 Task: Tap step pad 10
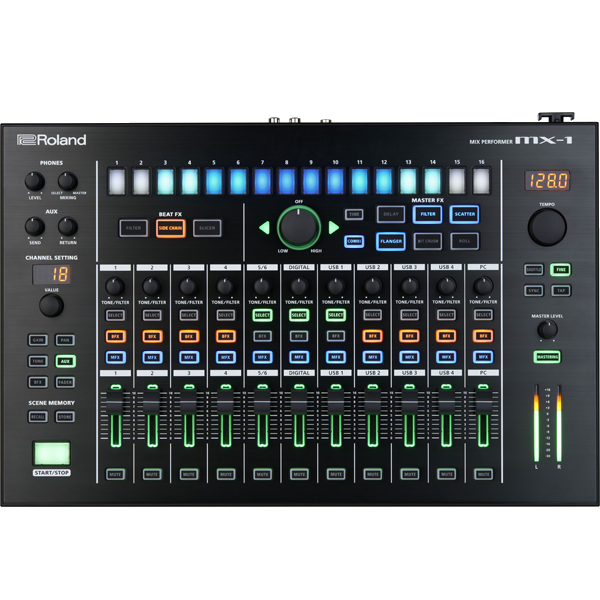pos(335,182)
